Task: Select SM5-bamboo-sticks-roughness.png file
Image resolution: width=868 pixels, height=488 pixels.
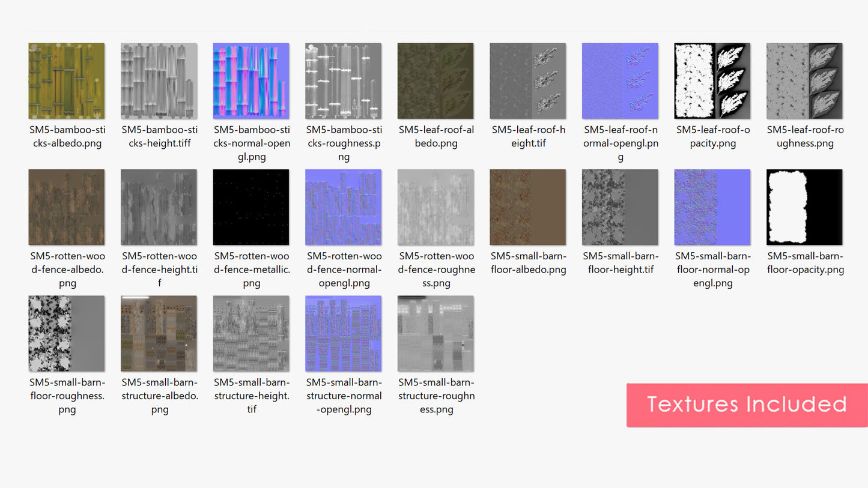Action: (x=343, y=81)
